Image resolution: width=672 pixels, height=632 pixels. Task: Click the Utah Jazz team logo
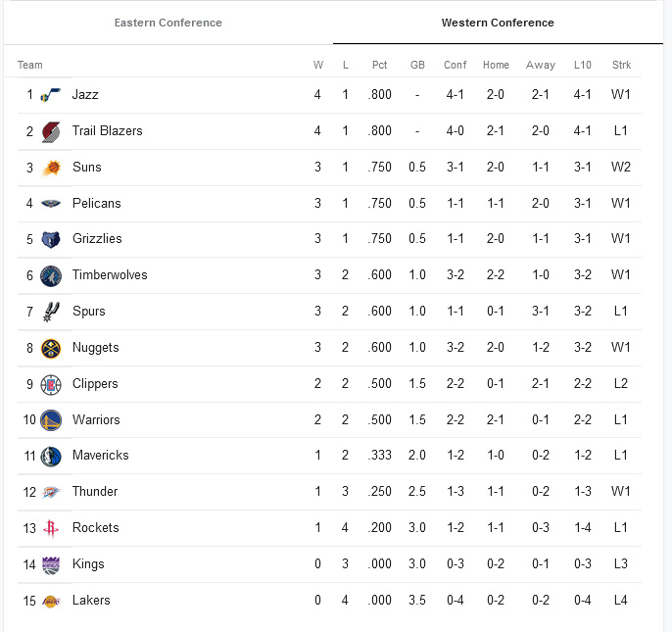click(51, 95)
